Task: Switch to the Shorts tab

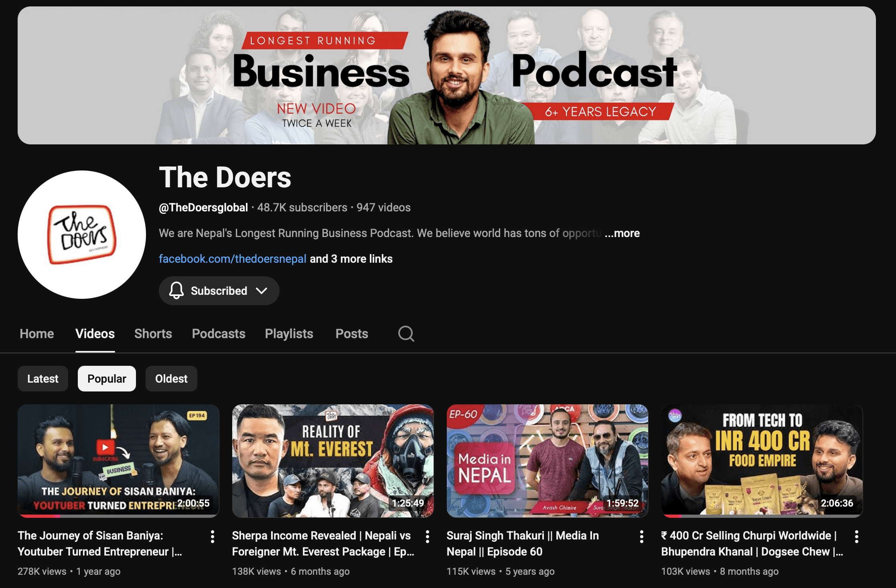Action: point(153,334)
